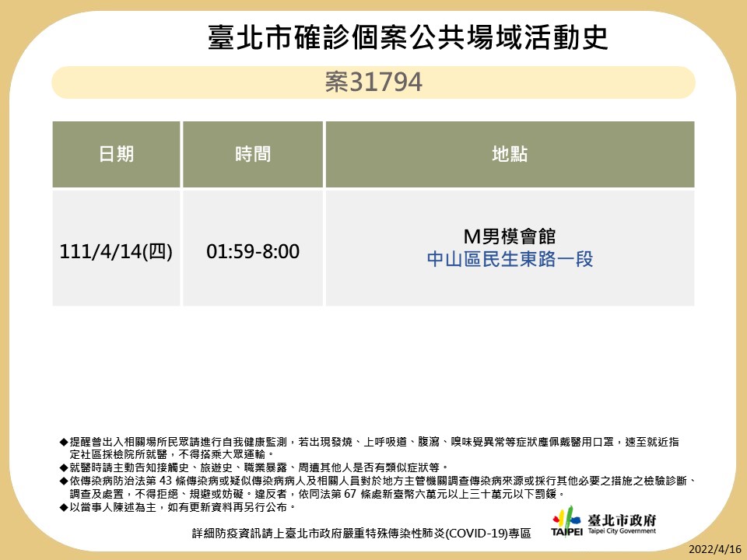Click the note line 定社區採檢院所就醫

(x=171, y=454)
